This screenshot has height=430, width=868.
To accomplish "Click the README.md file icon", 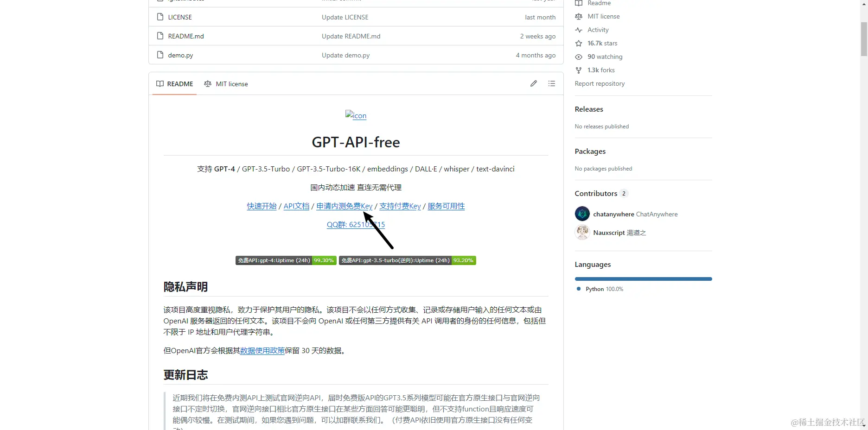I will click(x=160, y=36).
